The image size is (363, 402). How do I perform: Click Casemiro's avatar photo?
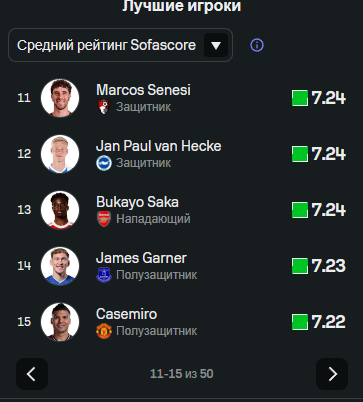point(60,322)
